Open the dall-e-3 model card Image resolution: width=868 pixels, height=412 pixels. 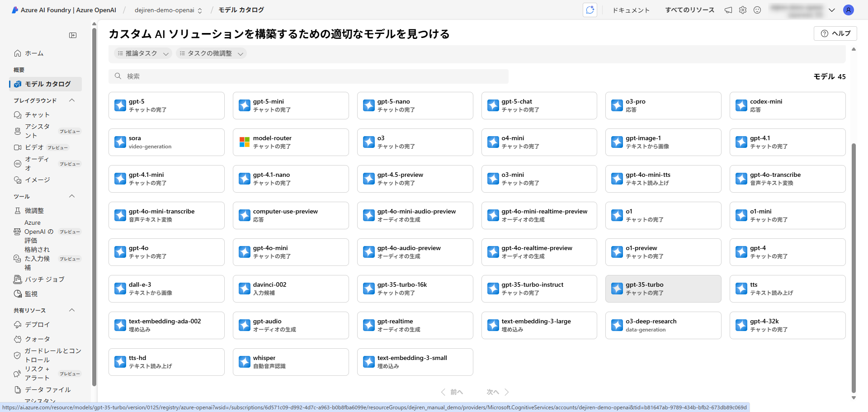[x=166, y=289]
